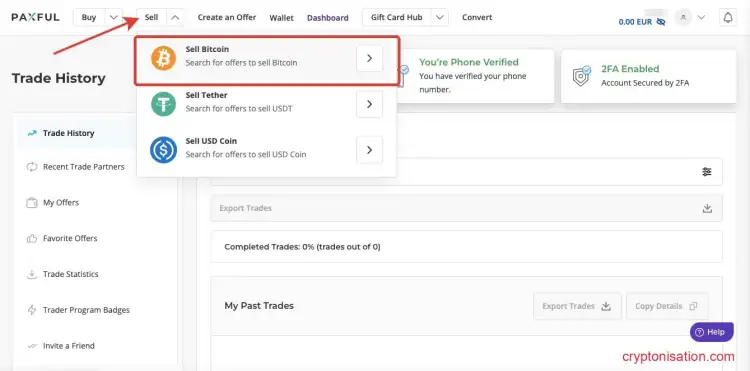Expand the Buy dropdown arrow
This screenshot has width=750, height=371.
(x=113, y=17)
